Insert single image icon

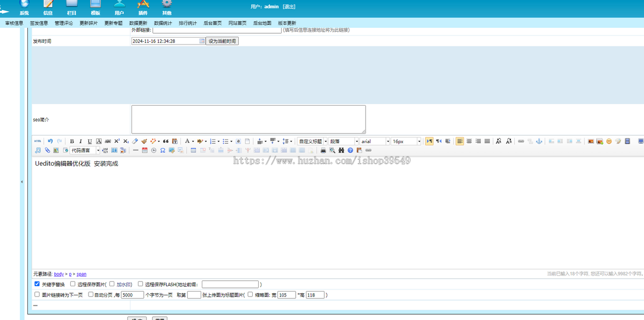pos(590,141)
